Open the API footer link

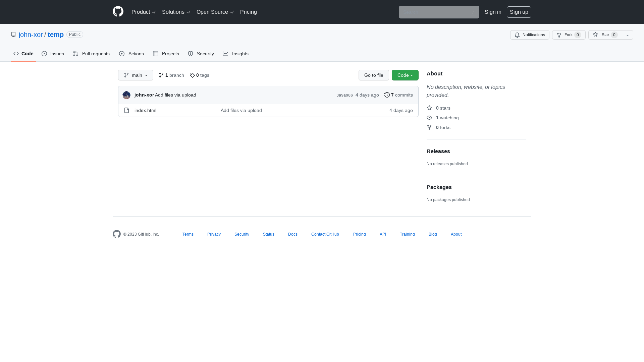[x=383, y=234]
